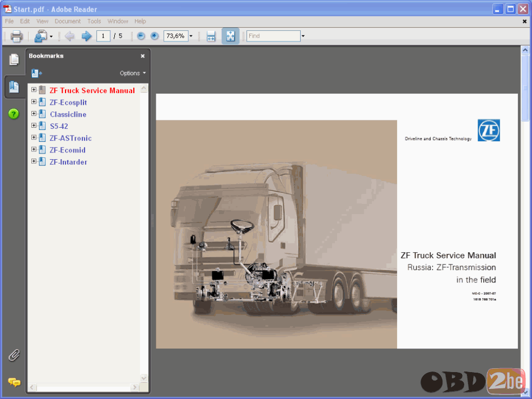Click the zoom in plus button
The width and height of the screenshot is (532, 399).
click(x=155, y=36)
